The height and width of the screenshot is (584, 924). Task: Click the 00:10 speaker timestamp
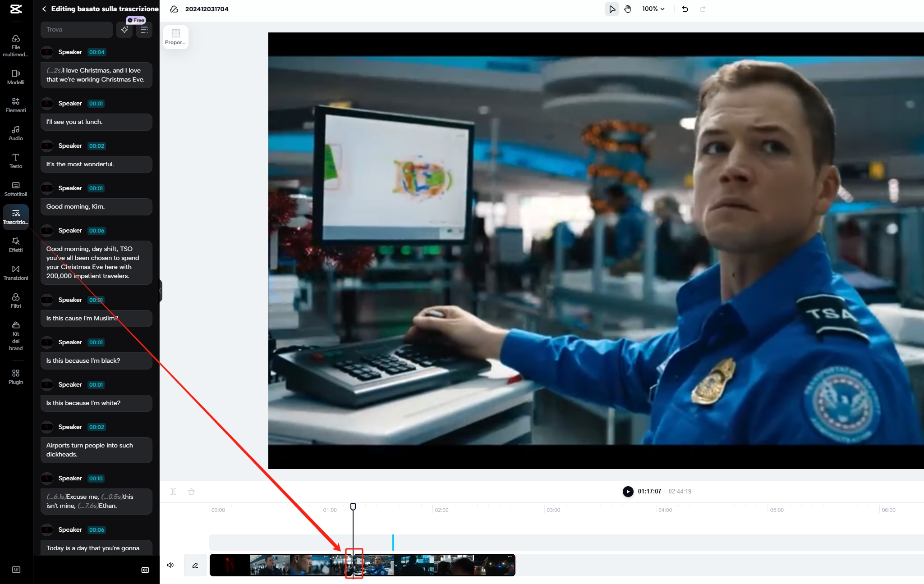[96, 479]
